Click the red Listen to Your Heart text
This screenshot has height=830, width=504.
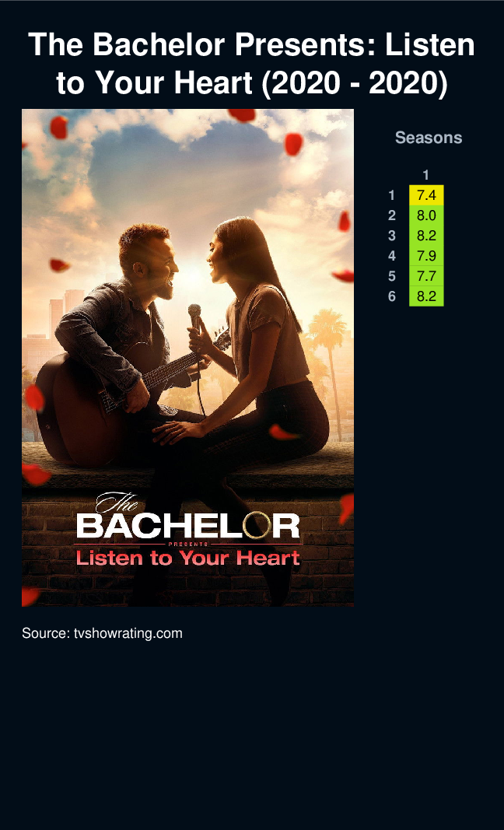point(188,558)
